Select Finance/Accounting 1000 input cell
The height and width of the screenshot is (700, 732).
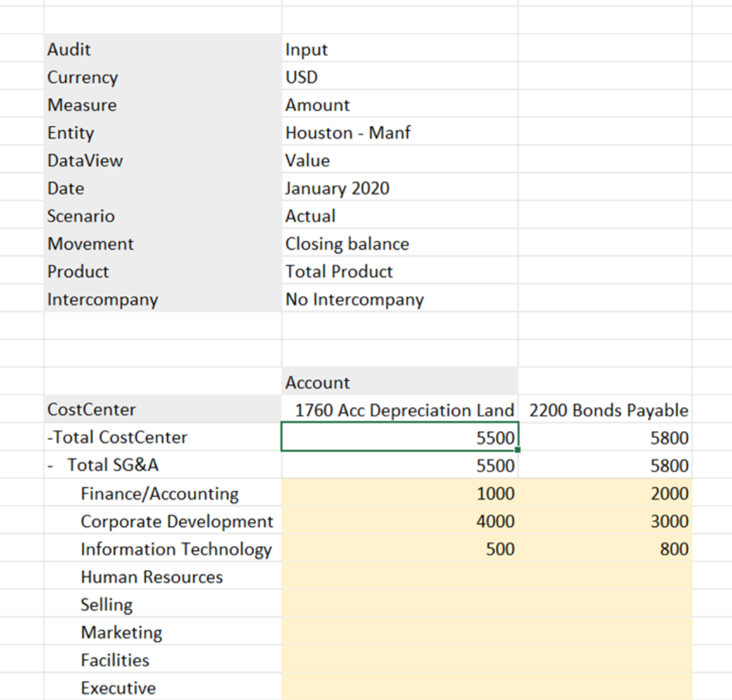tap(399, 492)
